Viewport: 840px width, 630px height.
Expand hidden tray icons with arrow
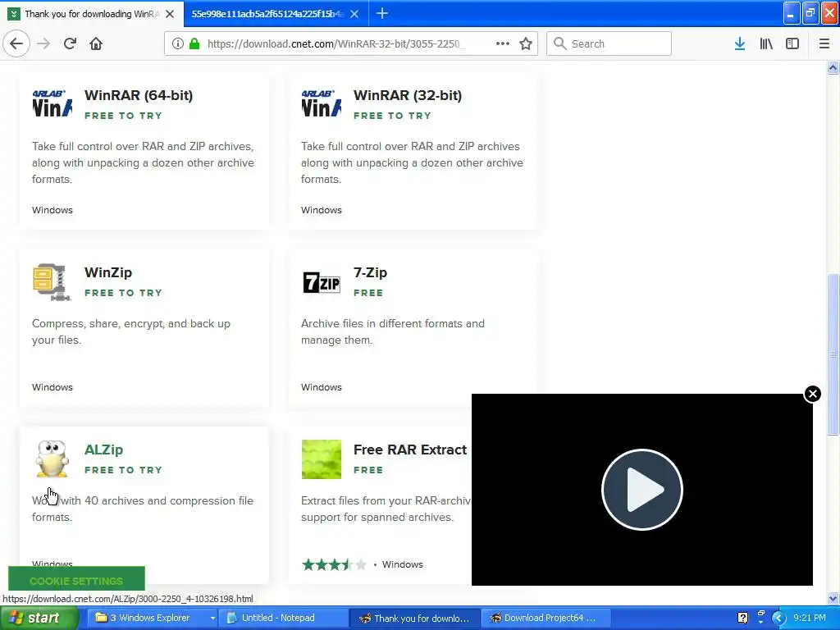[x=778, y=618]
